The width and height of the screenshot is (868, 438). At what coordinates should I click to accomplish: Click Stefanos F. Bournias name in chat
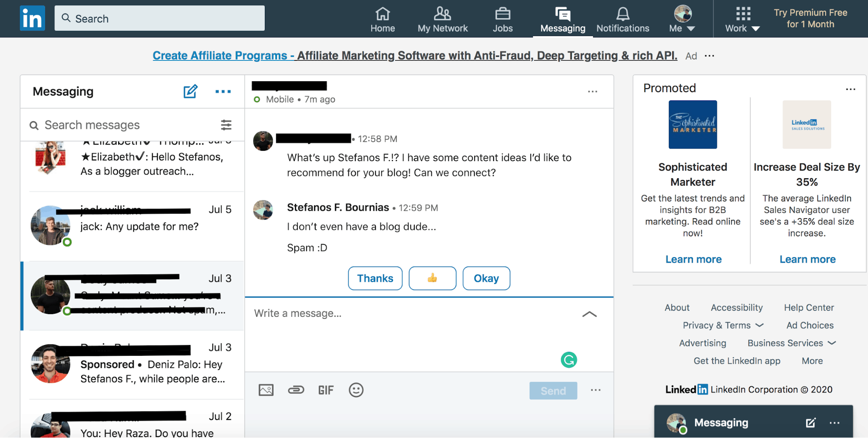click(x=338, y=208)
